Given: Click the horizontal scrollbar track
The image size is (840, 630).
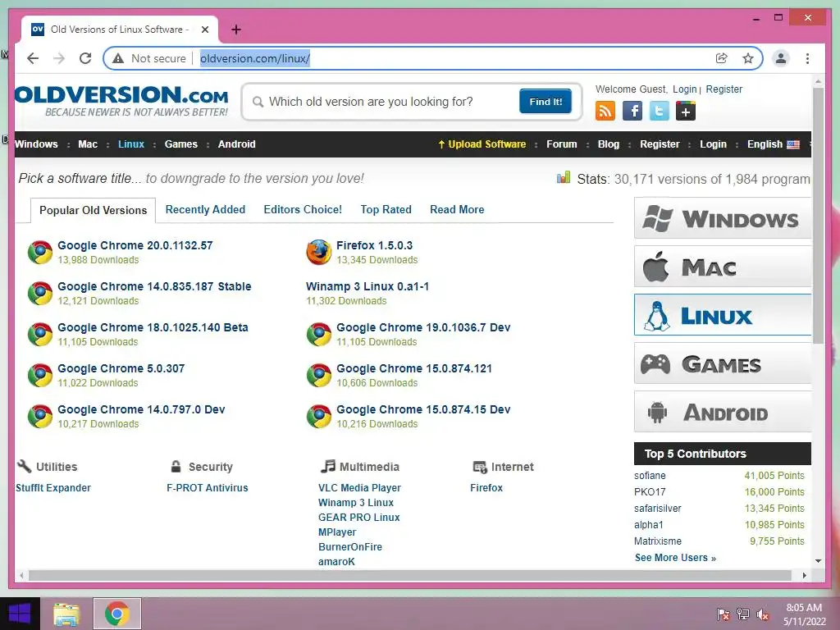Looking at the screenshot, I should click(410, 575).
